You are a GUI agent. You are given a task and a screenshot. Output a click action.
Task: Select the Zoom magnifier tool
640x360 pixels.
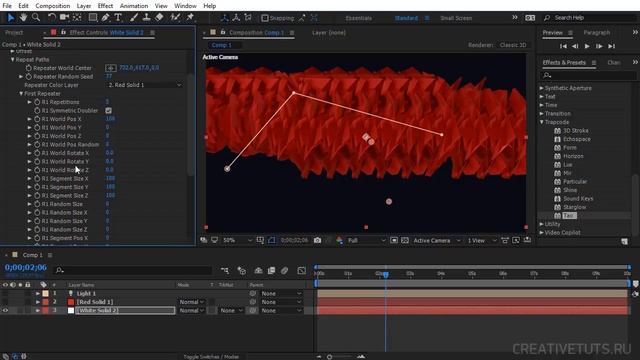pyautogui.click(x=36, y=17)
